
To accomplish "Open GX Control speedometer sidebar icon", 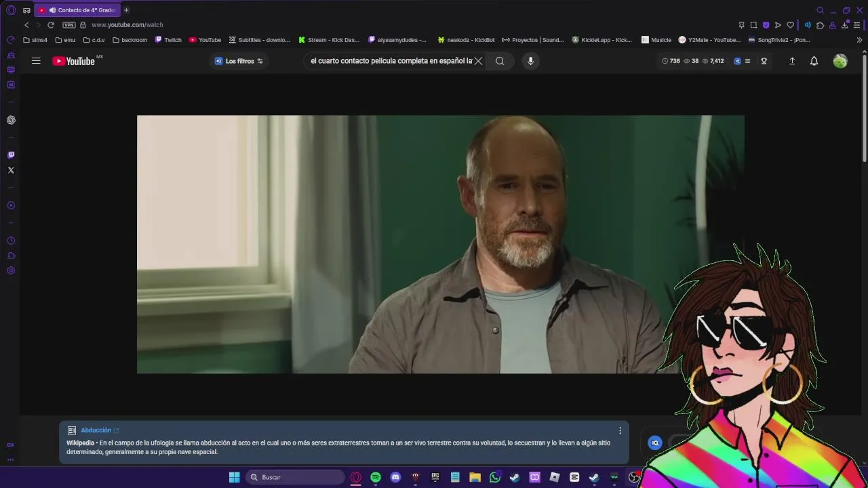I will 11,40.
